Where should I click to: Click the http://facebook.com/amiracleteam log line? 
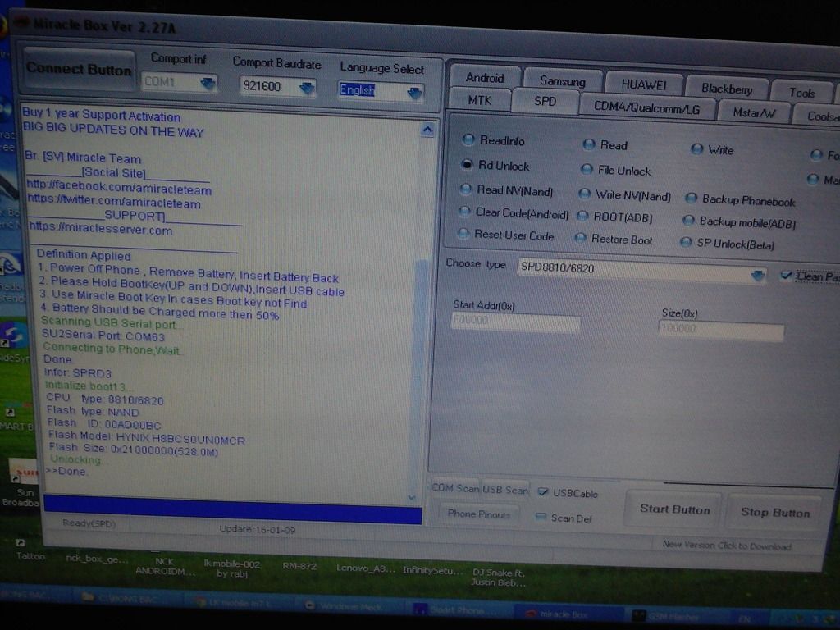click(x=119, y=188)
